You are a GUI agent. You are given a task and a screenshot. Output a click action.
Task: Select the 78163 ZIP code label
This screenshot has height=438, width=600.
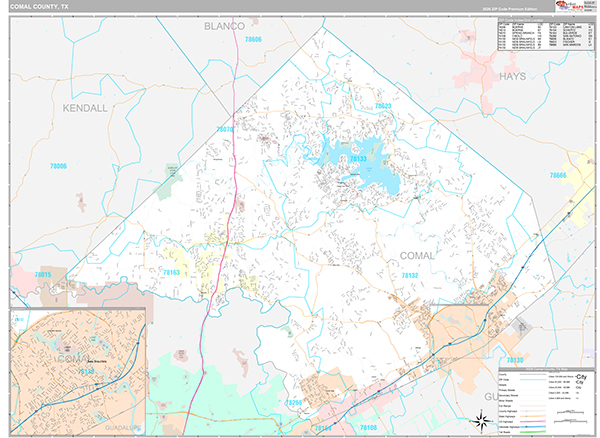[x=172, y=272]
